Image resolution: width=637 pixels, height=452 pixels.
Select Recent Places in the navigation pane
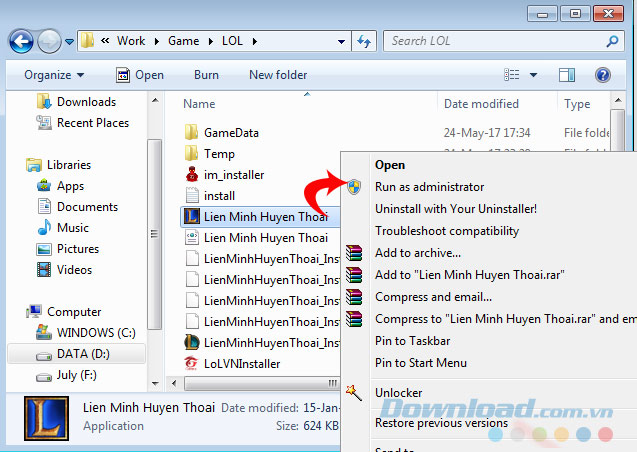[x=82, y=123]
